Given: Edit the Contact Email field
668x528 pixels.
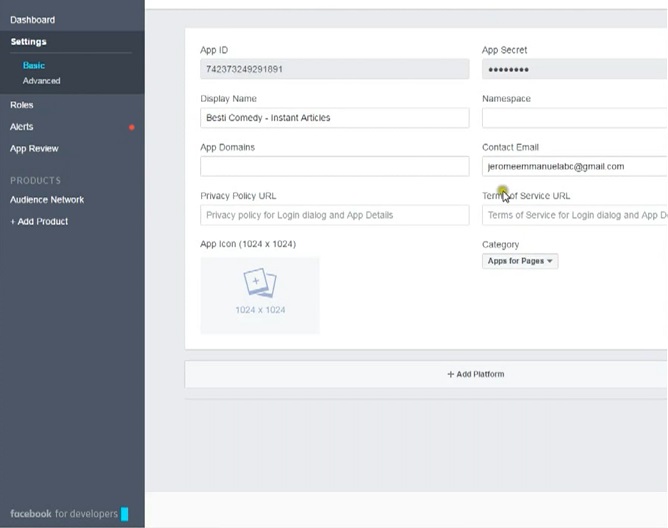Looking at the screenshot, I should click(x=575, y=166).
